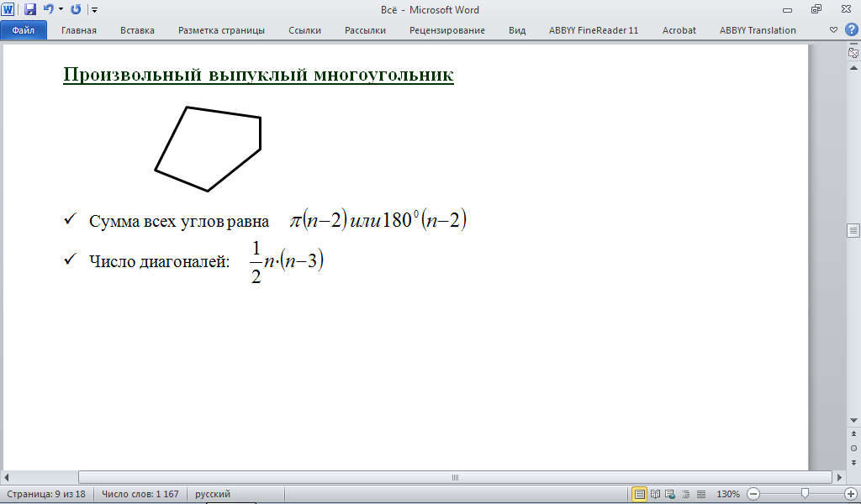This screenshot has height=504, width=861.
Task: Open the Ссылки ribbon tab
Action: tap(304, 30)
